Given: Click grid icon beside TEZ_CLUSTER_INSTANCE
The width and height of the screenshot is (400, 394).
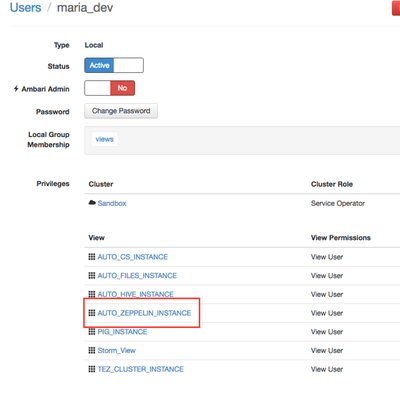Looking at the screenshot, I should (x=92, y=369).
